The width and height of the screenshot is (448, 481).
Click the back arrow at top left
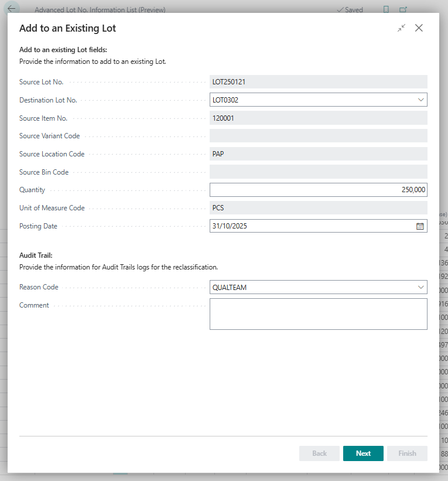tap(12, 9)
